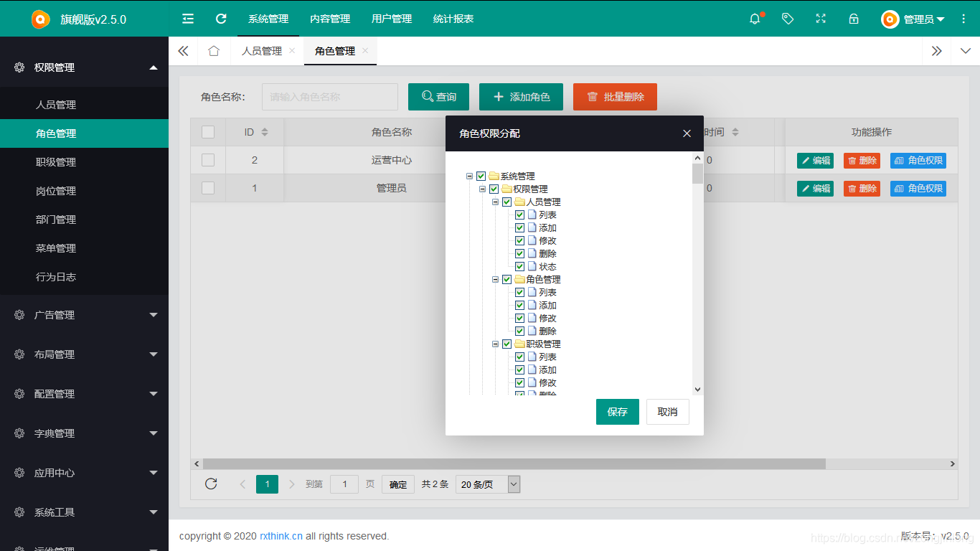Collapse the 人员管理 tree node
The height and width of the screenshot is (551, 980).
click(x=495, y=202)
